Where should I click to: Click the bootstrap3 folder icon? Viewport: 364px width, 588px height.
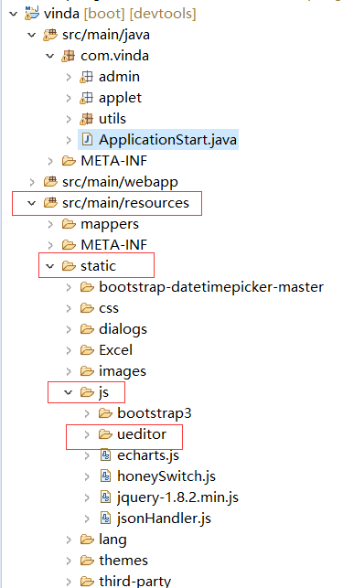tap(105, 412)
